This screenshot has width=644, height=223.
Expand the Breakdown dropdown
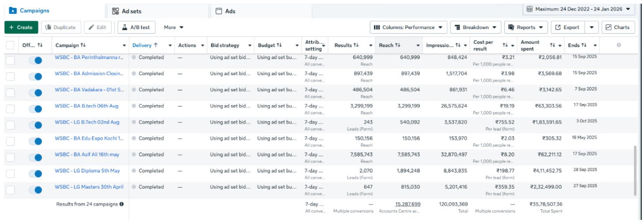pos(475,27)
